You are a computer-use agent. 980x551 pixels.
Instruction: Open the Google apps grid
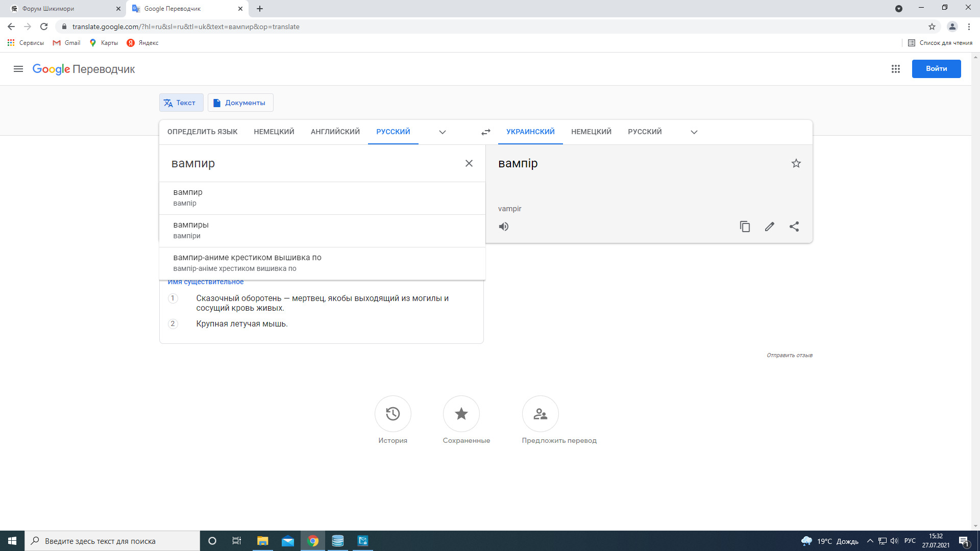click(895, 69)
